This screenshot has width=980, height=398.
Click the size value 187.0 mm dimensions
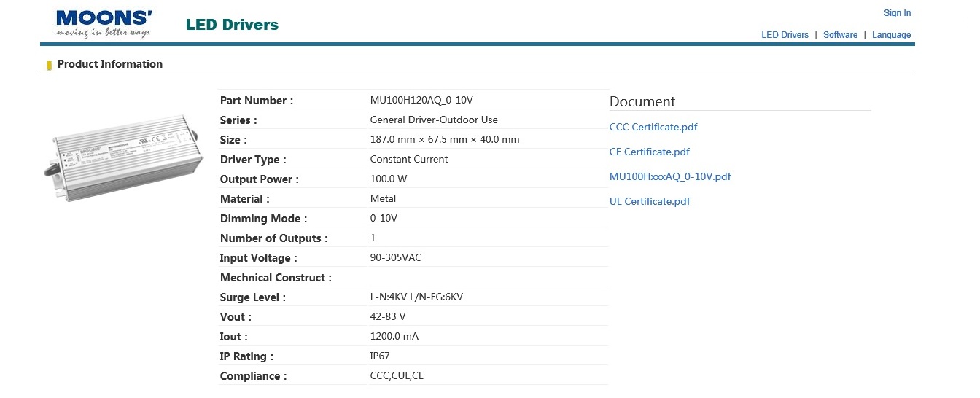pyautogui.click(x=444, y=140)
